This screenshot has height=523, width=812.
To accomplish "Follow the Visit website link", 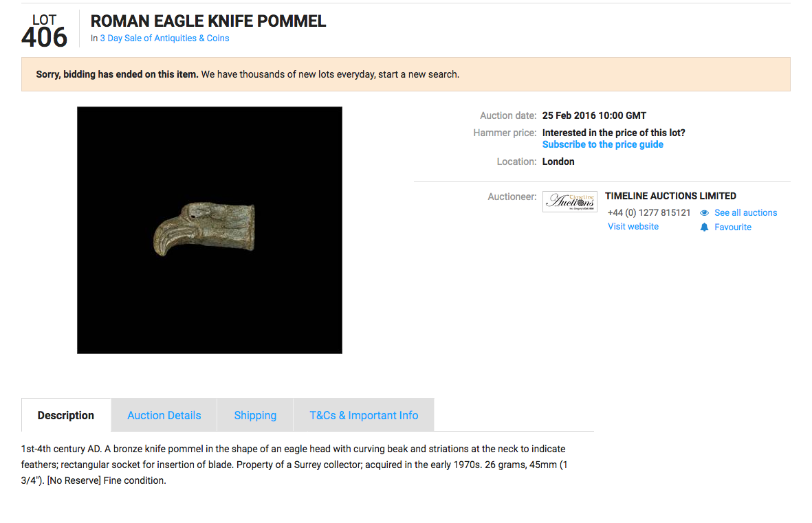I will [633, 226].
